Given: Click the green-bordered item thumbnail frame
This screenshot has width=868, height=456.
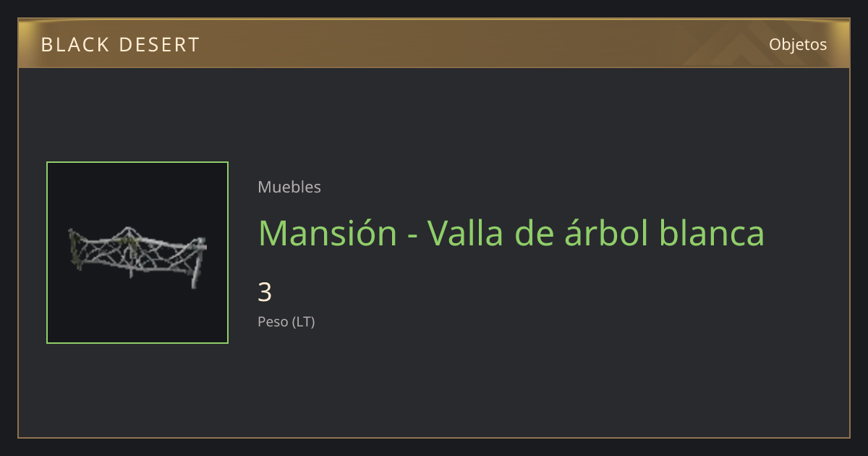Looking at the screenshot, I should (x=137, y=253).
